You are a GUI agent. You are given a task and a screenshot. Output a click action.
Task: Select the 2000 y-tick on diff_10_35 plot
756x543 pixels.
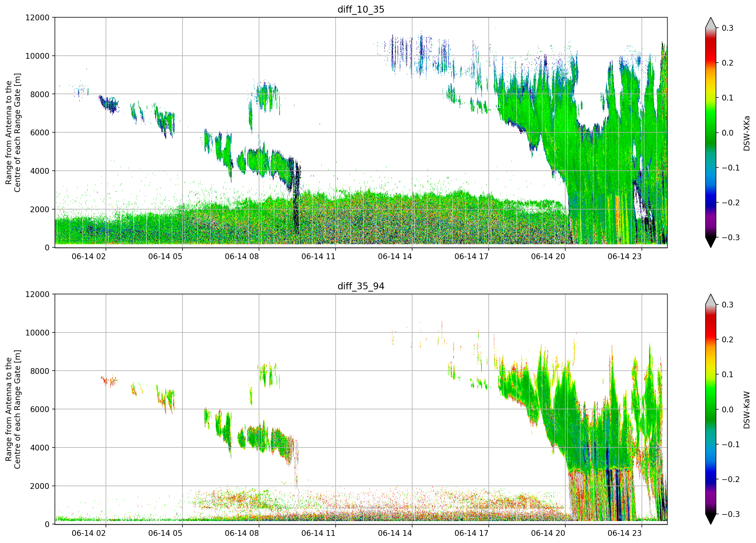coord(40,209)
